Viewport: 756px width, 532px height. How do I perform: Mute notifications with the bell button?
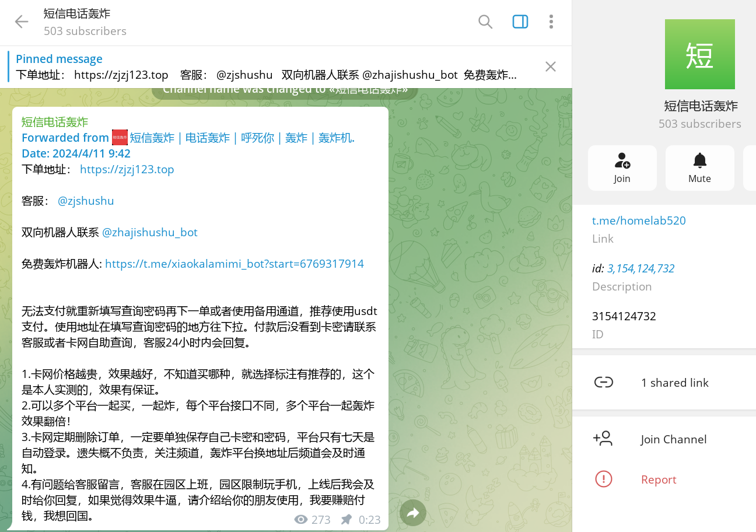coord(699,167)
